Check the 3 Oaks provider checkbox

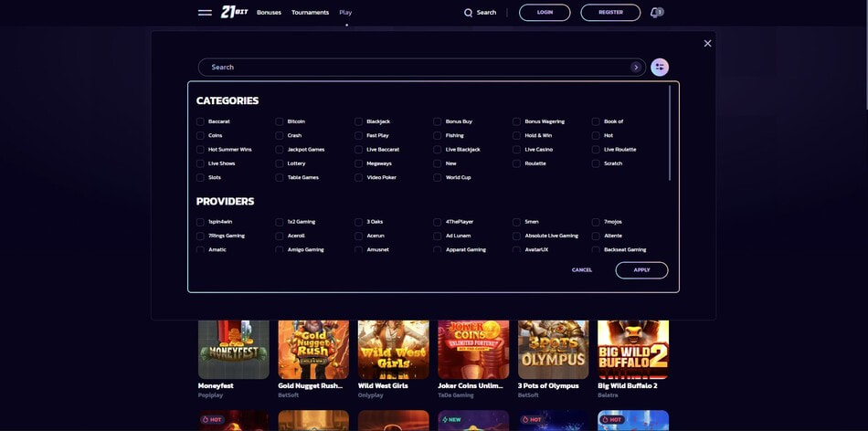point(359,222)
